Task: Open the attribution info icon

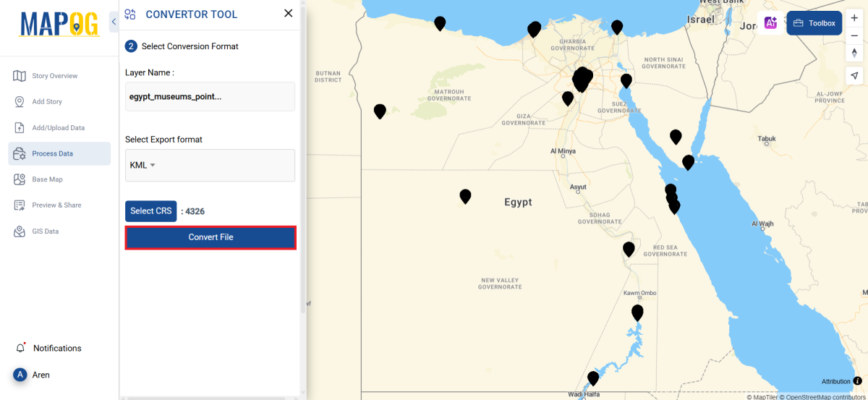Action: [857, 381]
